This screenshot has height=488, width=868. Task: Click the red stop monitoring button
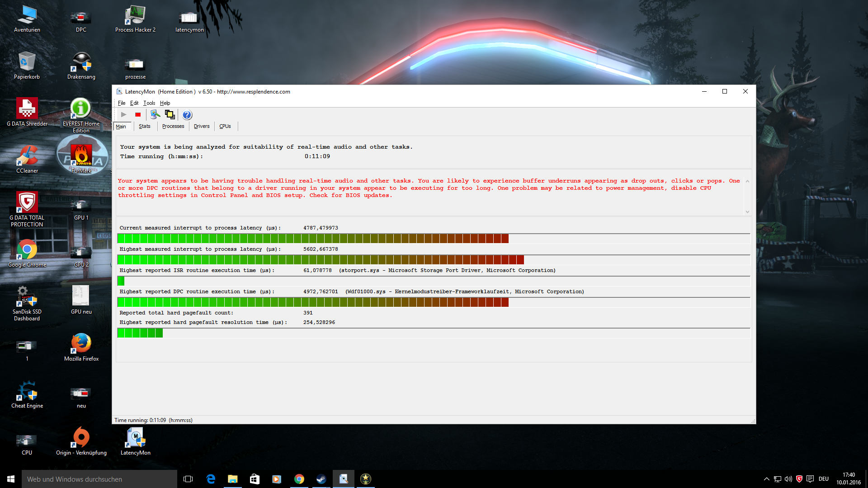138,115
